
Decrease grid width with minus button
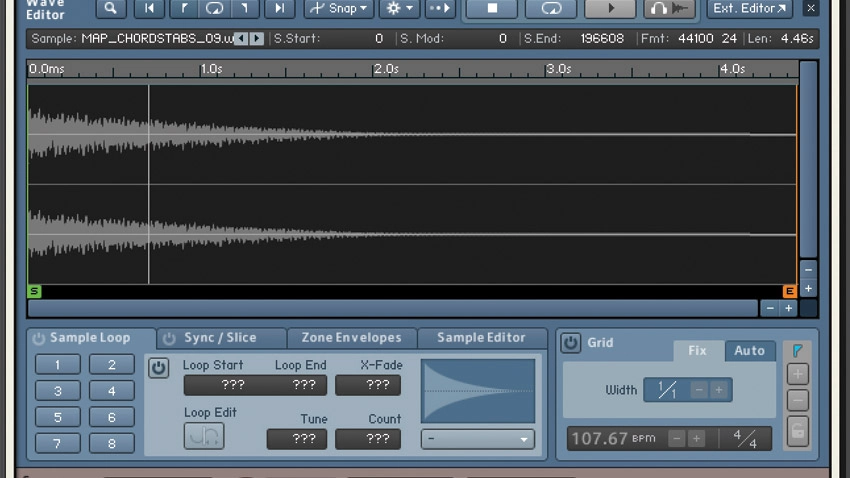[x=699, y=390]
